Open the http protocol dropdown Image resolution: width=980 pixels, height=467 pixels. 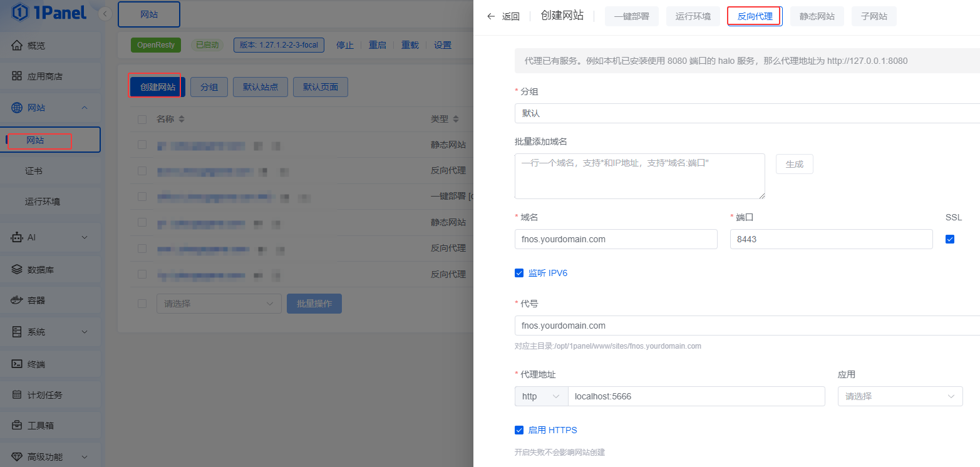pyautogui.click(x=541, y=396)
